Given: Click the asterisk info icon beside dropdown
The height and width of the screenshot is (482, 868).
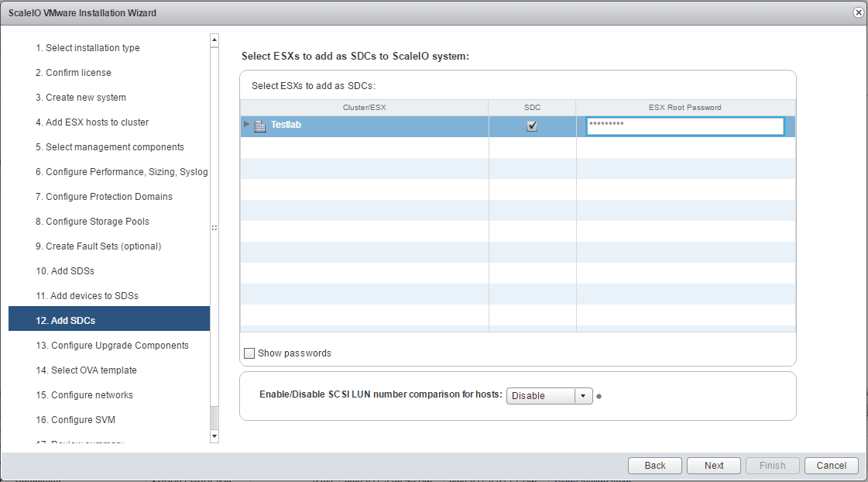Looking at the screenshot, I should click(599, 396).
